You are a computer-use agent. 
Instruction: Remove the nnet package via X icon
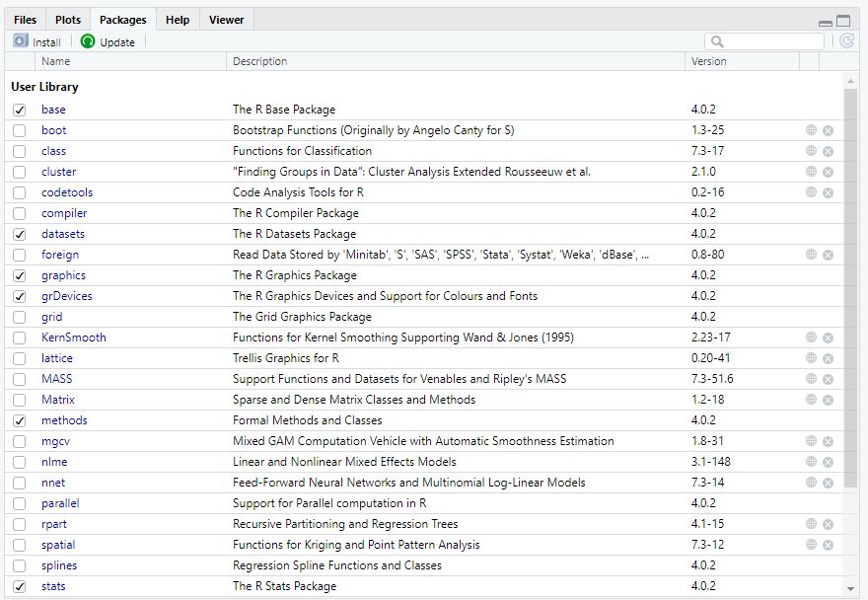coord(827,483)
